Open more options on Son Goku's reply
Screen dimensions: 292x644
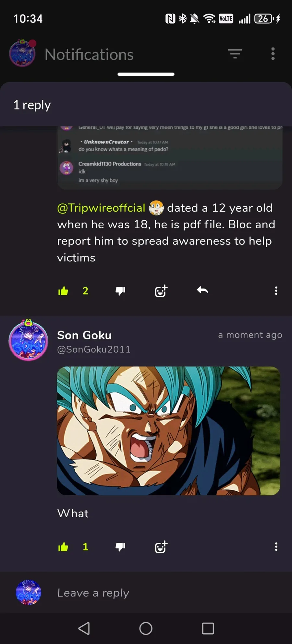276,547
